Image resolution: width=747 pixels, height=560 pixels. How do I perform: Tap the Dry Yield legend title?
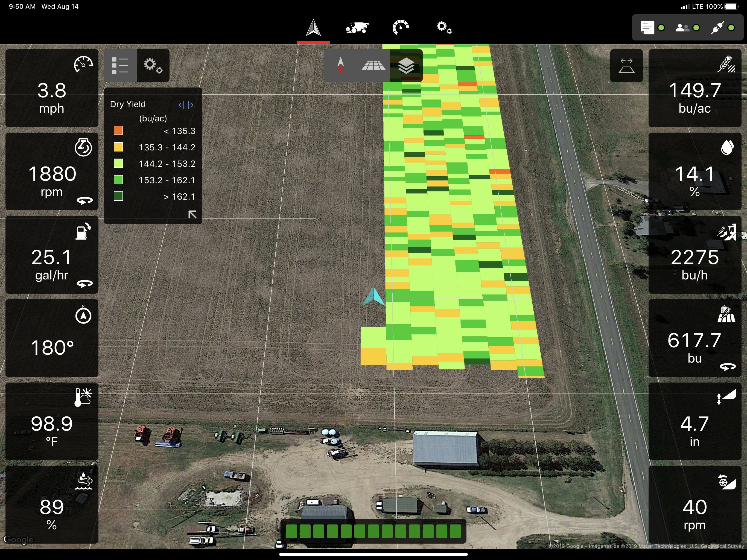click(x=128, y=104)
